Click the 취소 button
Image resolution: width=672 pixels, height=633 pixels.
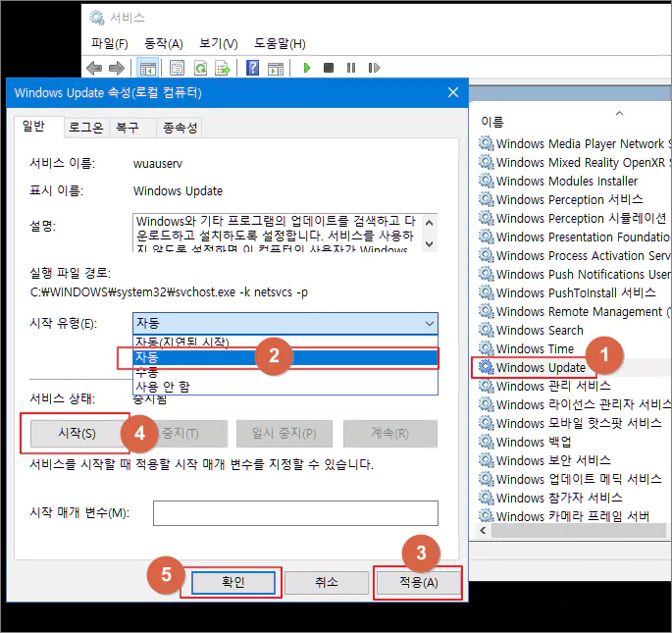click(326, 582)
